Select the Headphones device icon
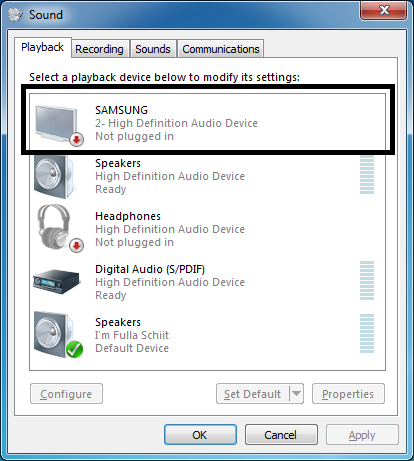 57,228
